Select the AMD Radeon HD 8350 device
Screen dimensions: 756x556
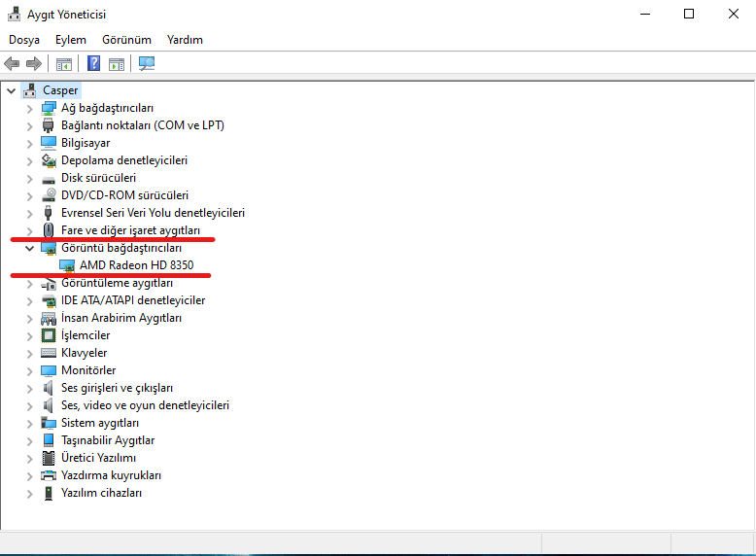(x=136, y=265)
